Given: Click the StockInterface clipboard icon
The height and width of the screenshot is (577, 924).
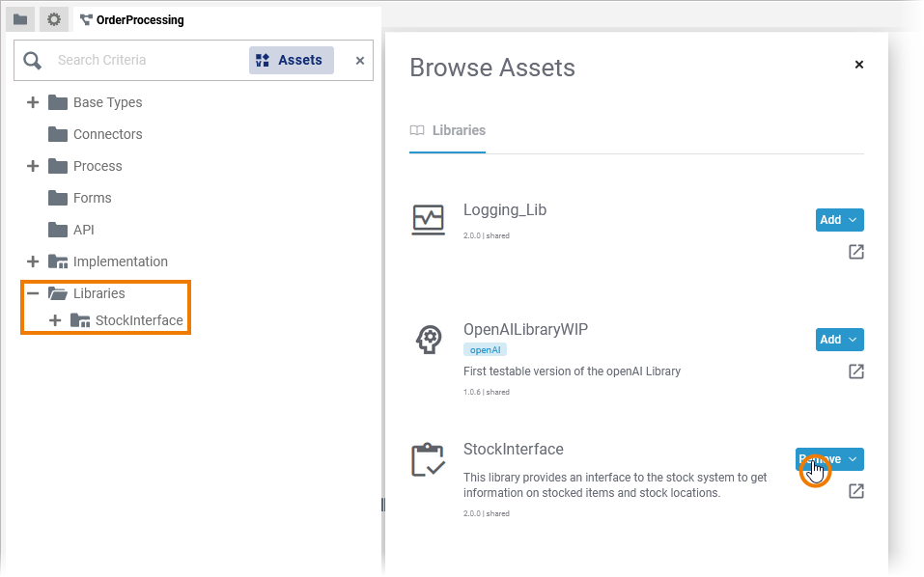Looking at the screenshot, I should click(428, 460).
